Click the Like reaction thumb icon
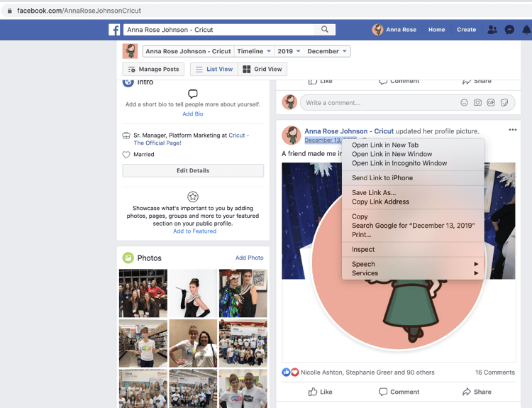Screen dimensions: 532x408 click(286, 373)
